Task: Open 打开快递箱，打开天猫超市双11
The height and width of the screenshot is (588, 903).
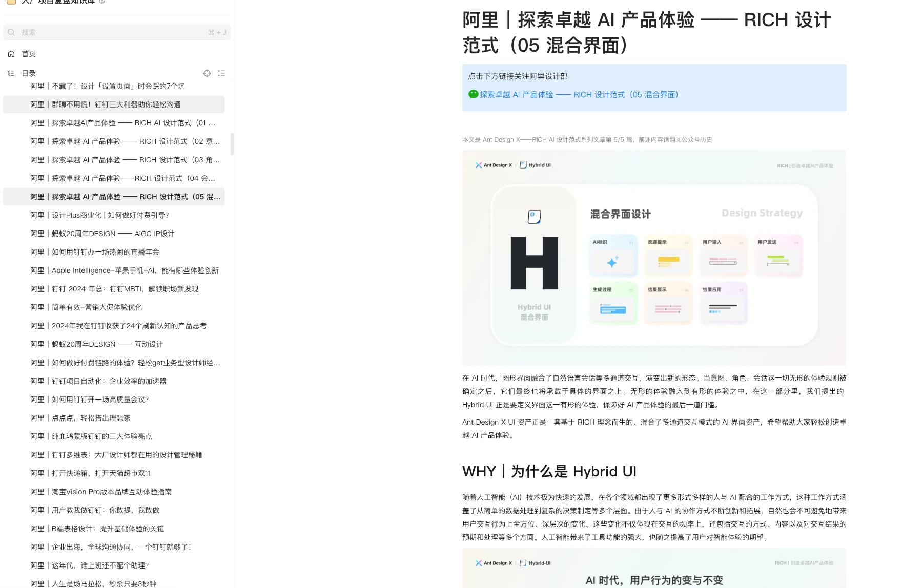Action: 114,473
